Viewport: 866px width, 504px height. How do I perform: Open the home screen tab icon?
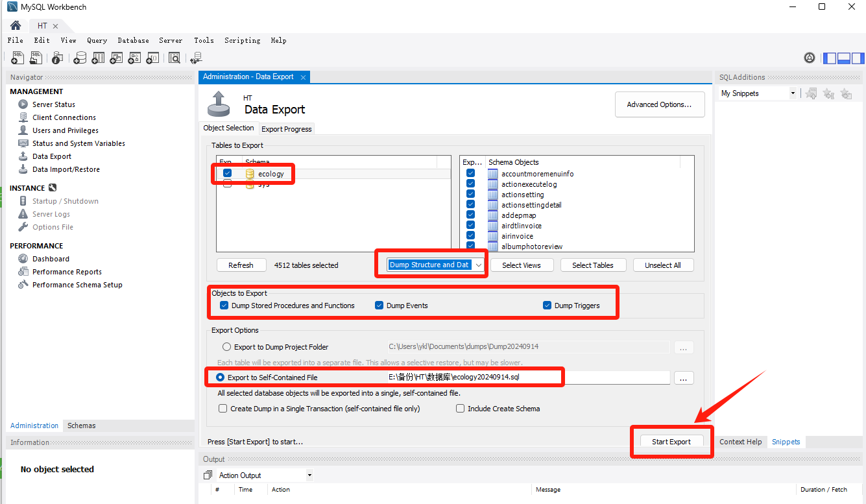(x=16, y=26)
